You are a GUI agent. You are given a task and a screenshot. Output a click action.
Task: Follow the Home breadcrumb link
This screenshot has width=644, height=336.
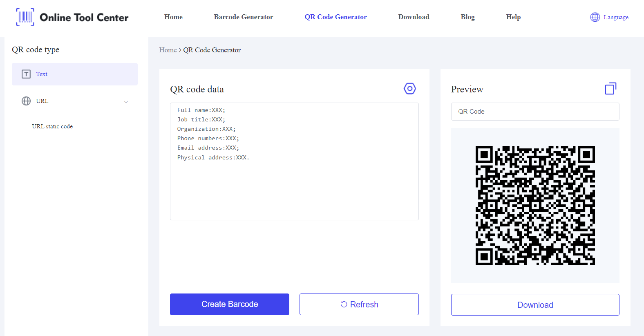tap(168, 50)
